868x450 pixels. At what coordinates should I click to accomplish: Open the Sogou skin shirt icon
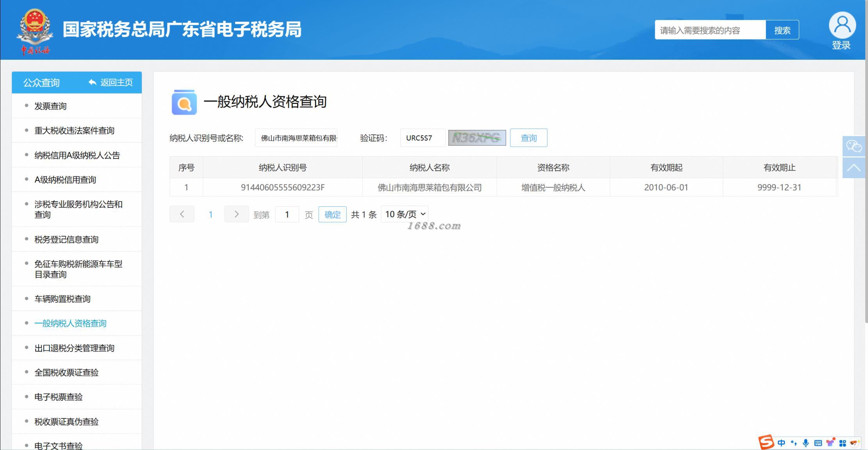coord(830,443)
